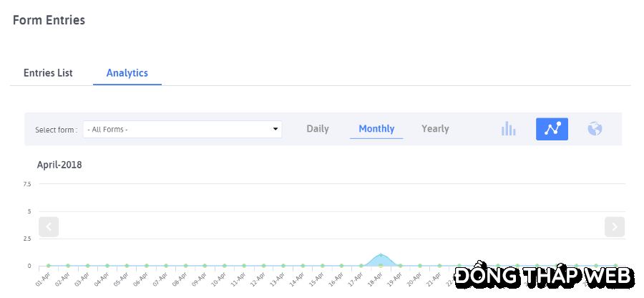Click the 18-Apr peak on chart
The image size is (644, 298).
tap(381, 255)
